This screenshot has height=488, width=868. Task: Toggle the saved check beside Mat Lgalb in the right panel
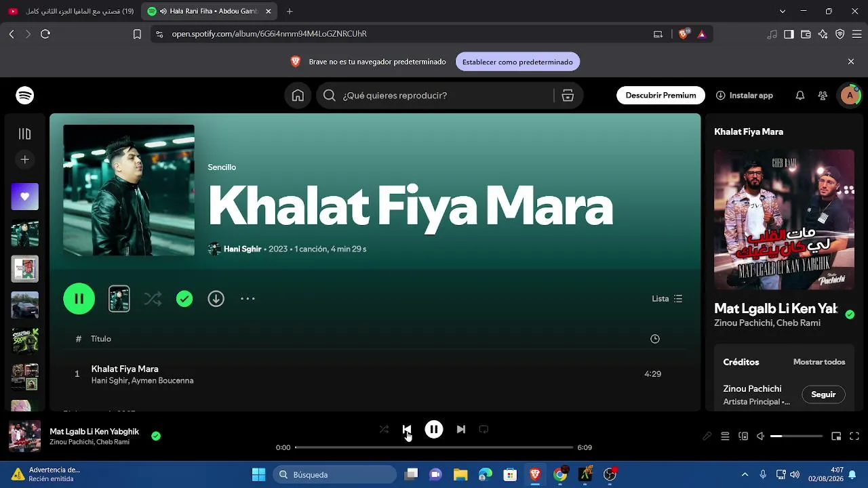click(x=850, y=314)
